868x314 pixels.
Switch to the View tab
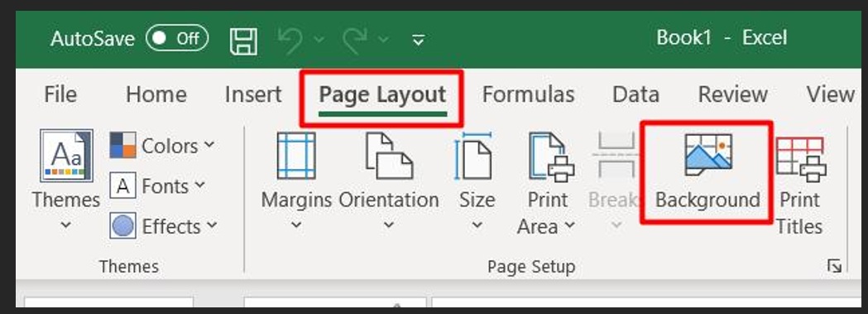[831, 94]
